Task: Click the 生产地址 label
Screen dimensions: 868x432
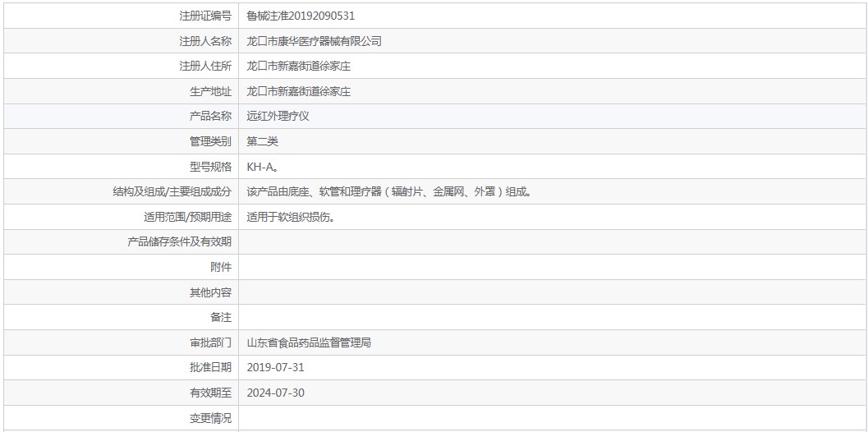Action: tap(210, 91)
